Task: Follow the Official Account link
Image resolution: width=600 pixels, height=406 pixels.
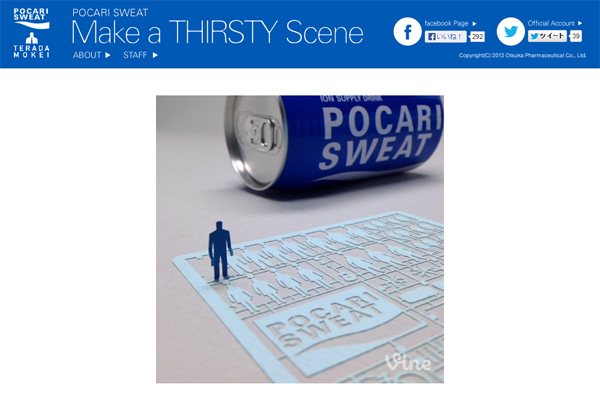Action: (x=551, y=23)
